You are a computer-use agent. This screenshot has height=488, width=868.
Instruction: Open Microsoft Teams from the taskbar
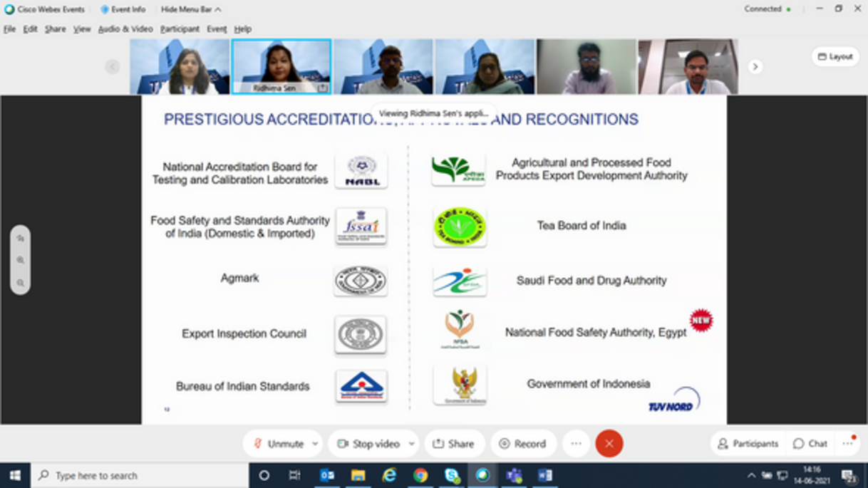[514, 475]
